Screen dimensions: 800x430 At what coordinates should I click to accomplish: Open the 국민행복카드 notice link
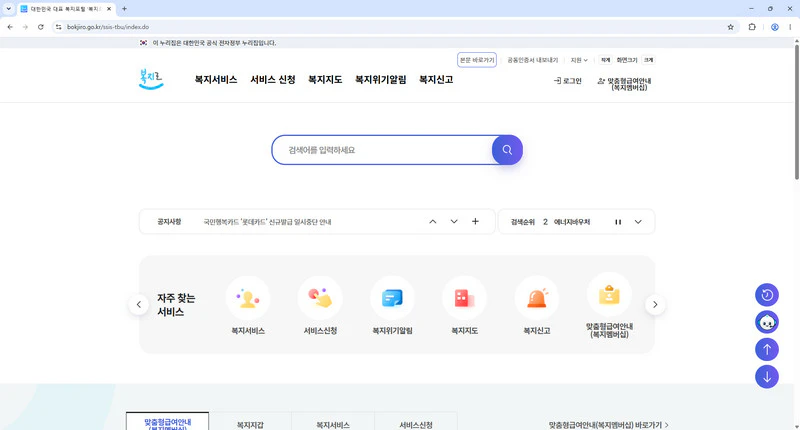[267, 222]
